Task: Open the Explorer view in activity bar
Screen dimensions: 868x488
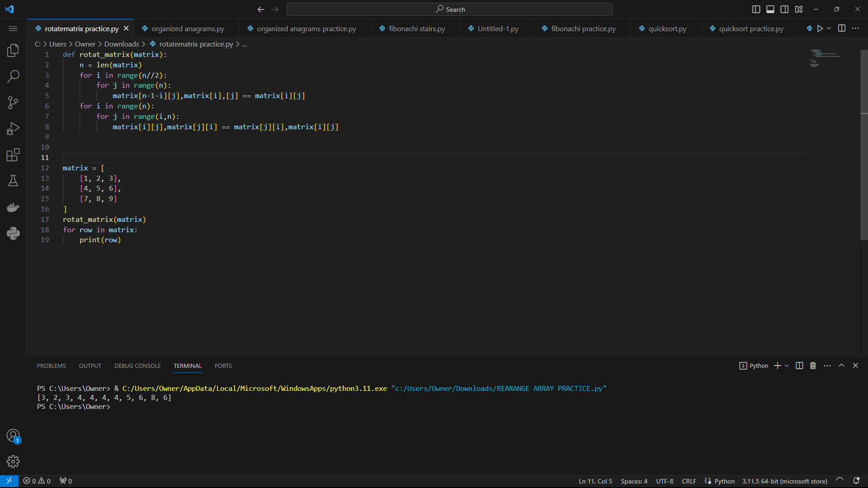Action: 13,50
